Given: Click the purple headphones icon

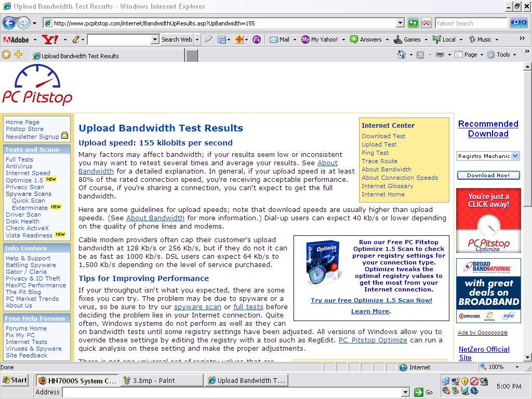Looking at the screenshot, I should click(x=257, y=39).
